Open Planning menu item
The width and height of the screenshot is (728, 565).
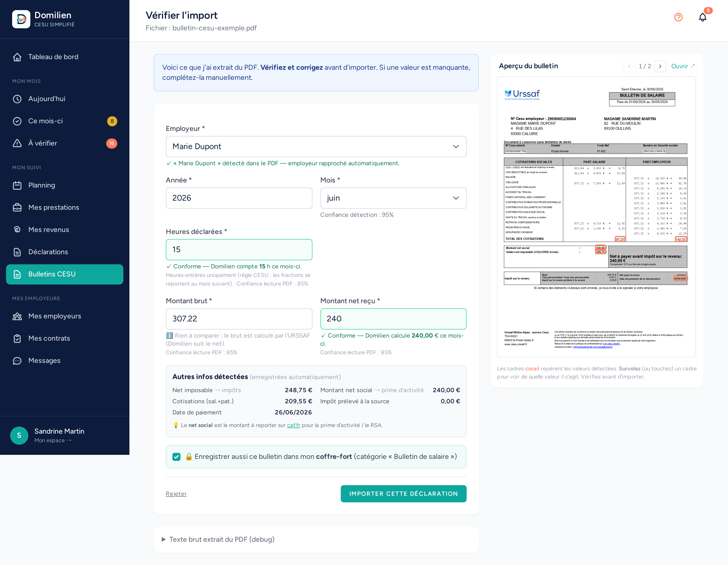pyautogui.click(x=65, y=185)
